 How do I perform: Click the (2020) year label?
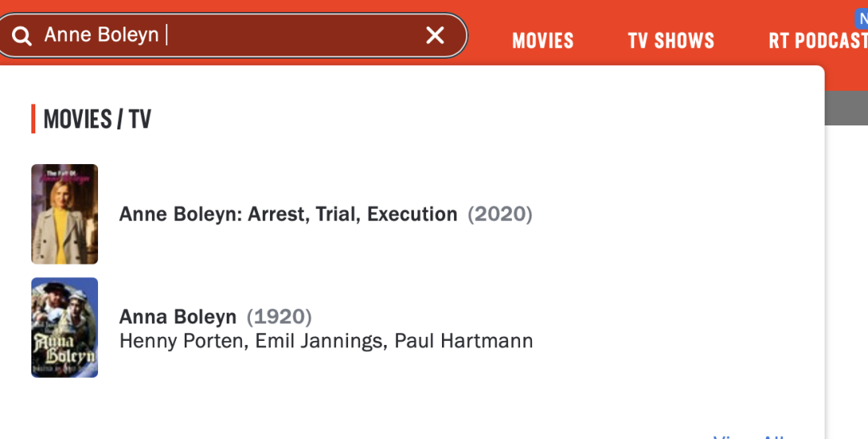pyautogui.click(x=500, y=214)
